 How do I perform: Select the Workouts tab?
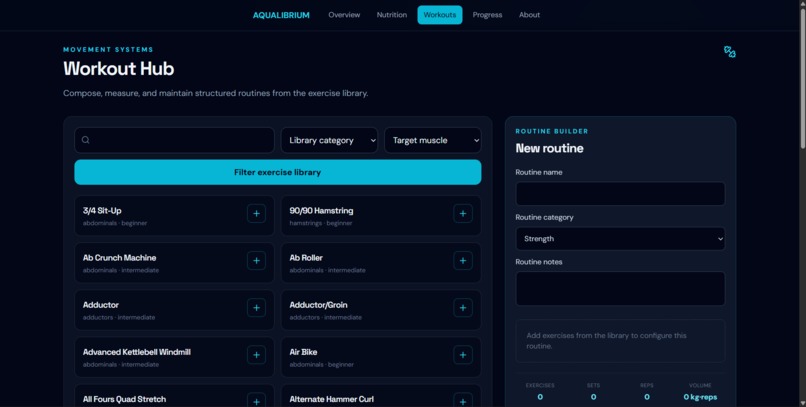coord(439,15)
